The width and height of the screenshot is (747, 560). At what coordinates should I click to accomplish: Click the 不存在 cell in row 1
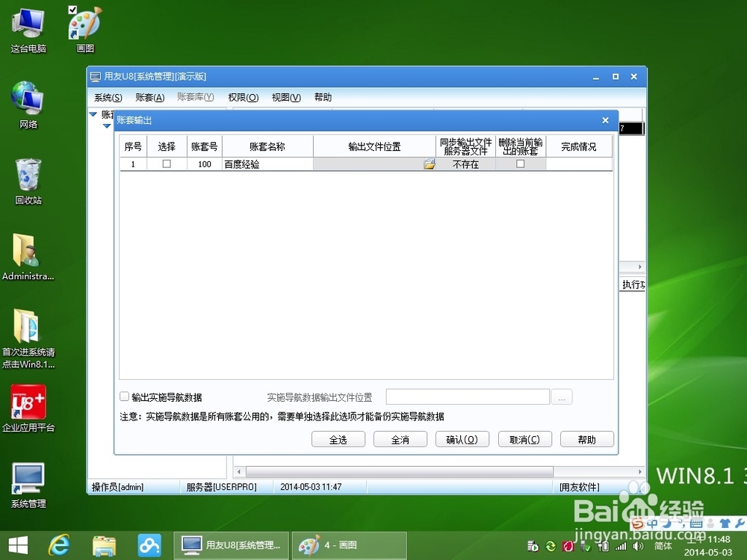pyautogui.click(x=465, y=164)
